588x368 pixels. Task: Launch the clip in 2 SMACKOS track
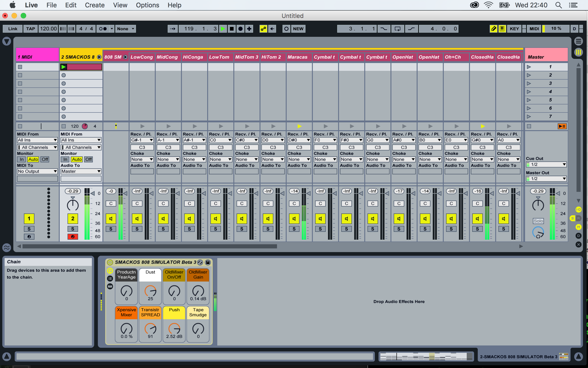pyautogui.click(x=63, y=67)
